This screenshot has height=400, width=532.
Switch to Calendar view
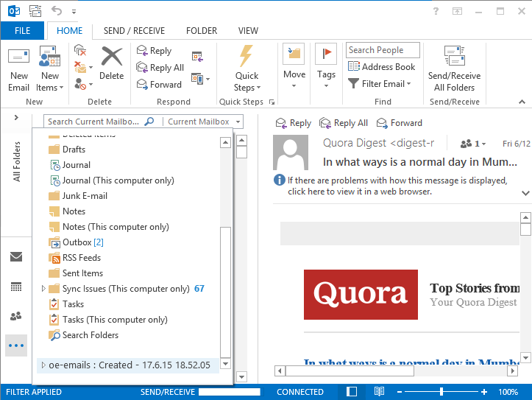click(16, 287)
